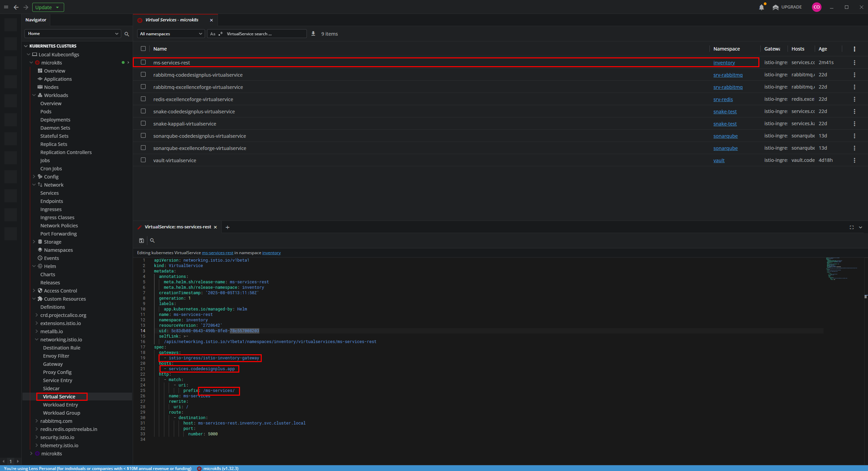Image resolution: width=868 pixels, height=471 pixels.
Task: Go back with the left arrow icon
Action: tap(16, 7)
